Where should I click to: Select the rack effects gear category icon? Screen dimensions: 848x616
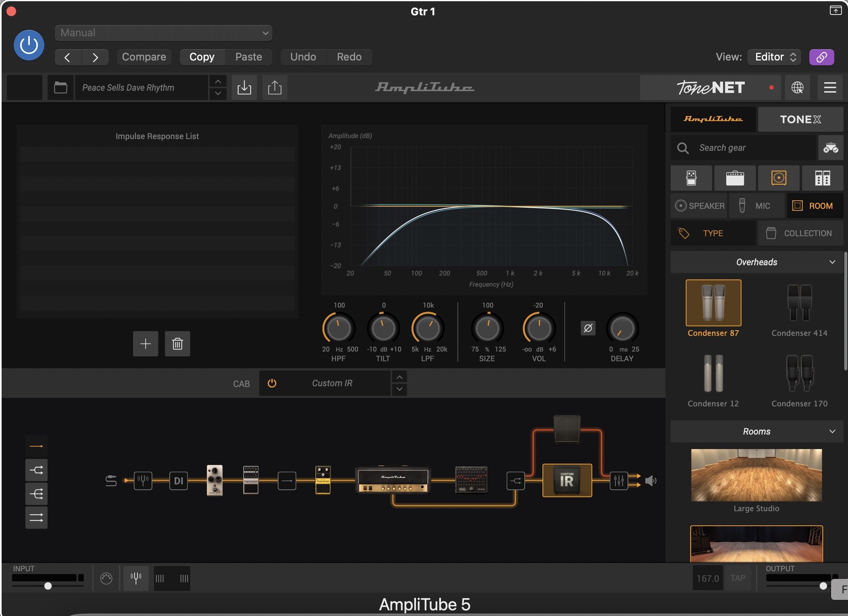coord(823,178)
